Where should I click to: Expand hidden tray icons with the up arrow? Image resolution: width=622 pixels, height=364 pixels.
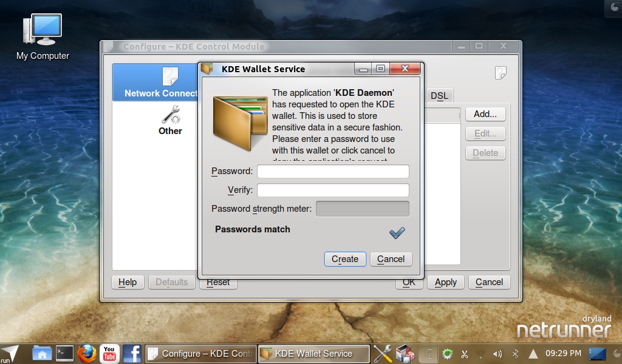[x=533, y=354]
